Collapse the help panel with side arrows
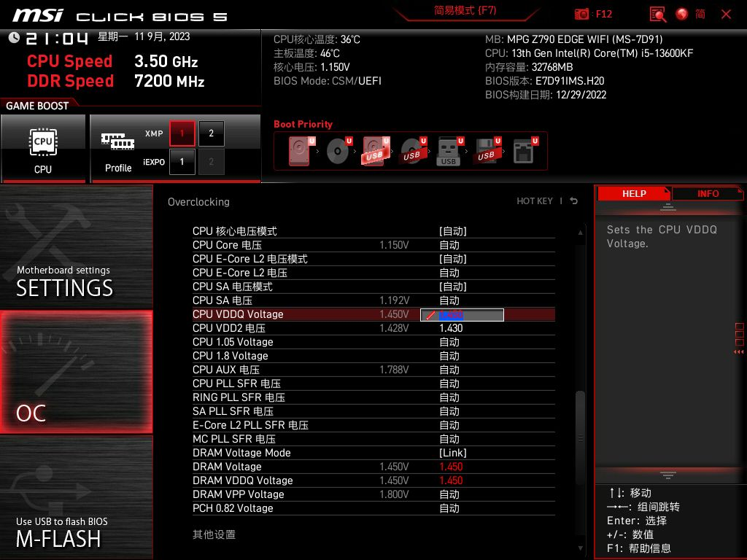747x560 pixels. (x=738, y=352)
